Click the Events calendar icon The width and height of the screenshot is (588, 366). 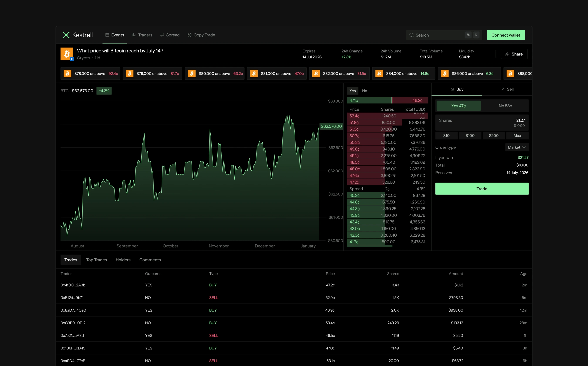107,35
